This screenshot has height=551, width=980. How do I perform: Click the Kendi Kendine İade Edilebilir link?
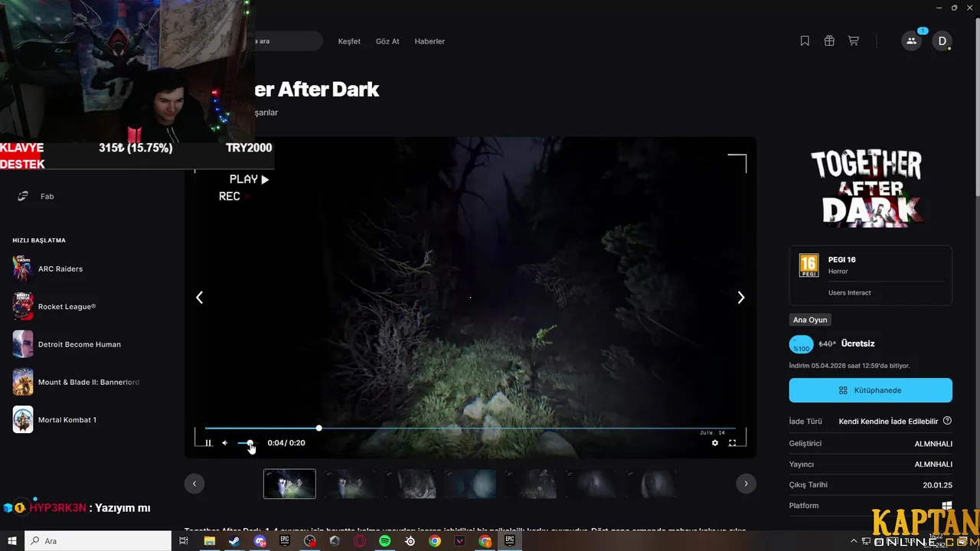[x=888, y=422]
